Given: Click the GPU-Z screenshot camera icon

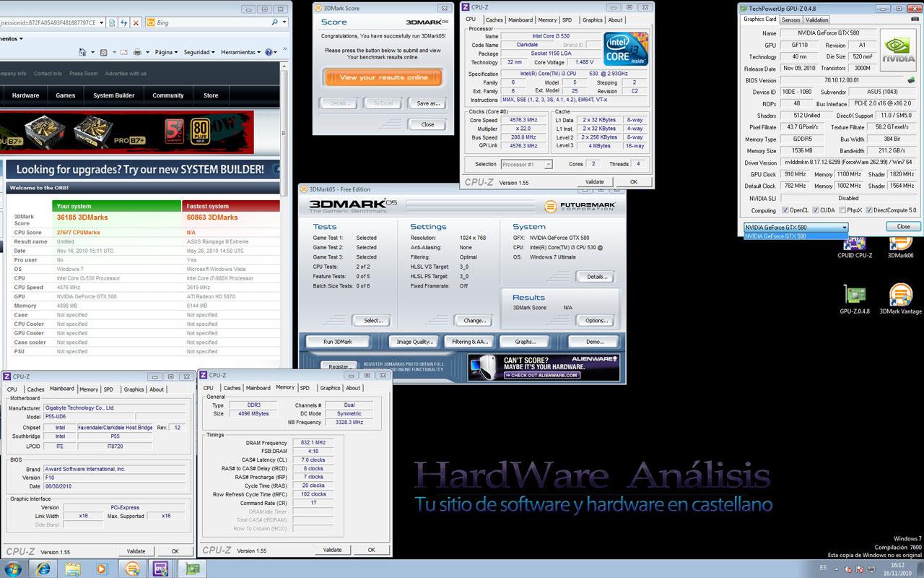Looking at the screenshot, I should click(914, 19).
